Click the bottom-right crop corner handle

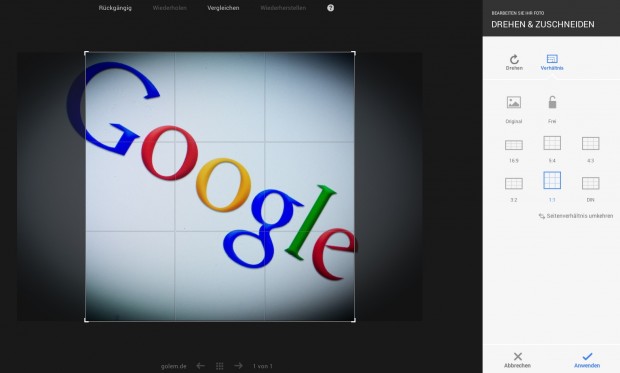(353, 320)
